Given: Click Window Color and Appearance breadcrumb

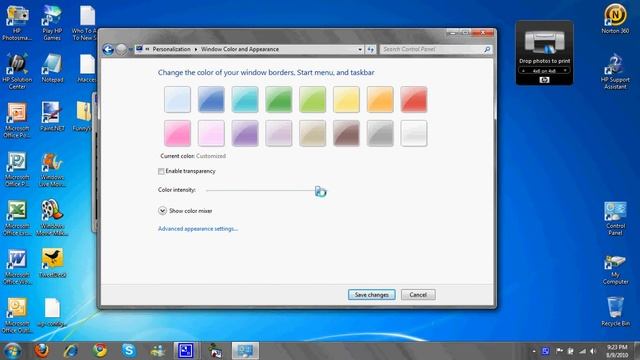Looking at the screenshot, I should [240, 49].
